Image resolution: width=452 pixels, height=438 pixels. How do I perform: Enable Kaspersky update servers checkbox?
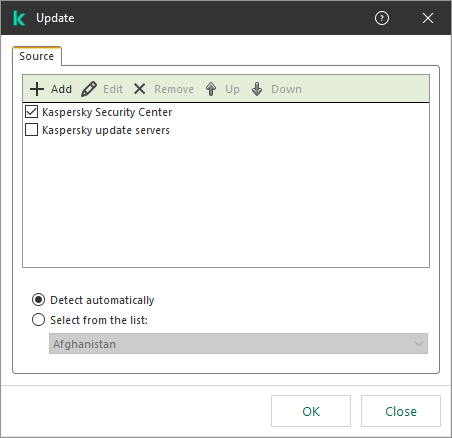click(x=31, y=130)
